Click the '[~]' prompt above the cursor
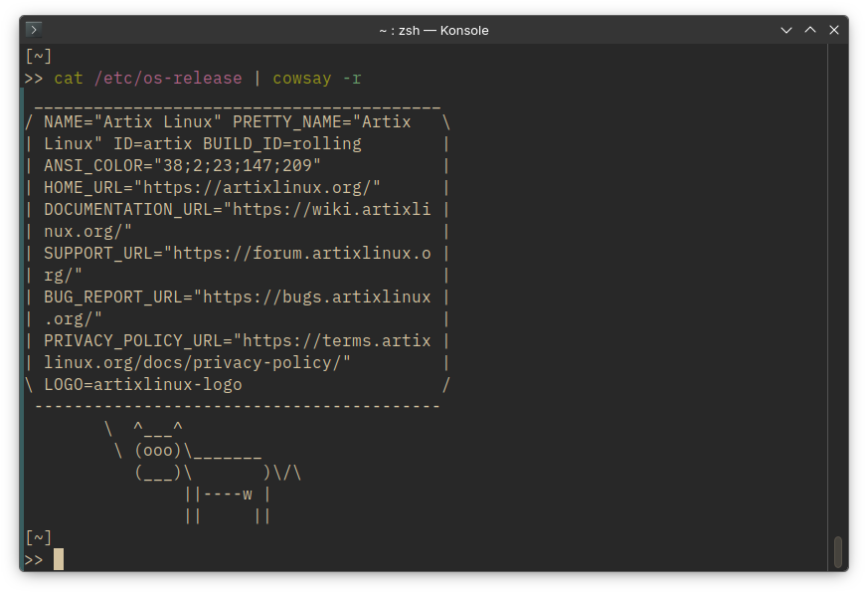Image resolution: width=868 pixels, height=595 pixels. [x=38, y=537]
